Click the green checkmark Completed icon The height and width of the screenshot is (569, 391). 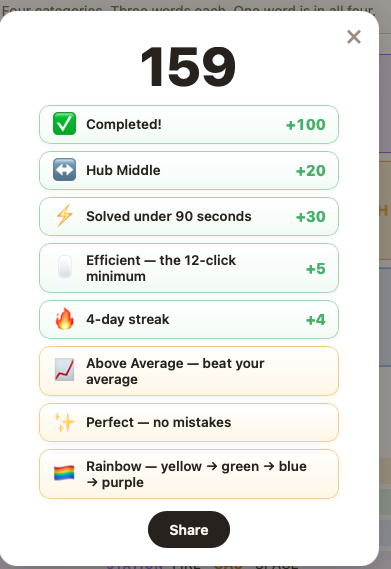click(x=64, y=124)
